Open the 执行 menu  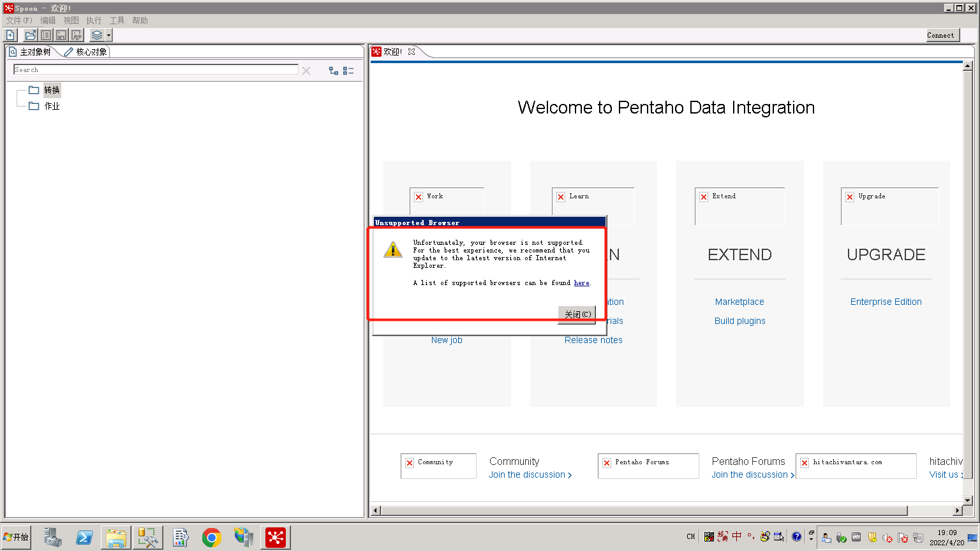[94, 20]
